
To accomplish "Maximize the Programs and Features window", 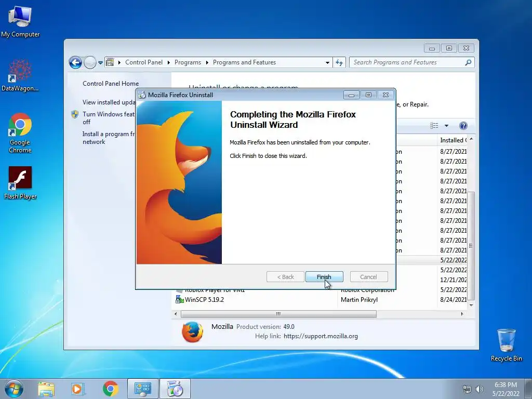I will pos(449,48).
